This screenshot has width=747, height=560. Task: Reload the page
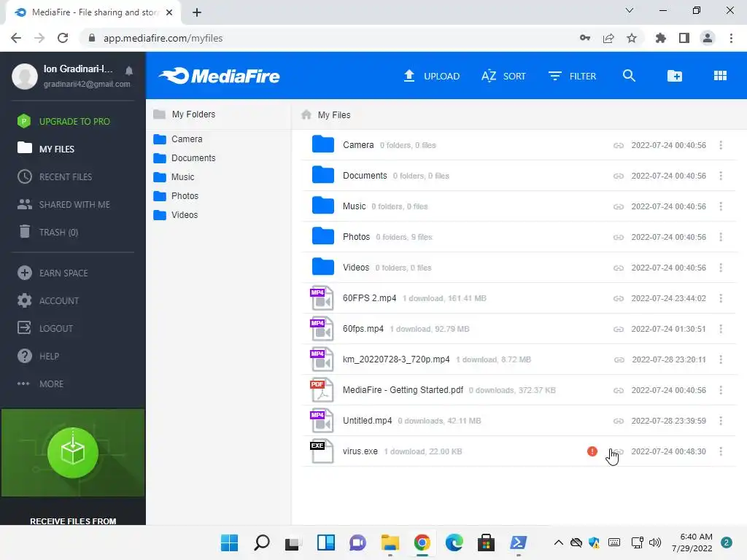tap(63, 38)
